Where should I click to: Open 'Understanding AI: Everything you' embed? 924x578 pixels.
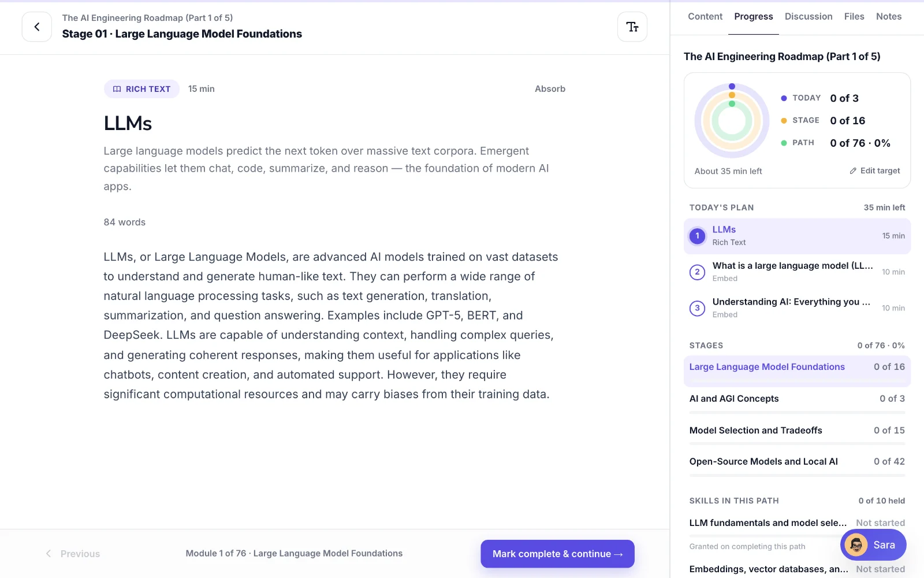point(797,308)
